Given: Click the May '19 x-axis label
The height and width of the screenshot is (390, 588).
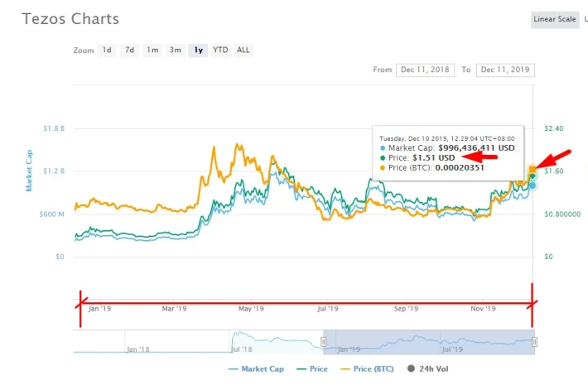Looking at the screenshot, I should coord(251,309).
